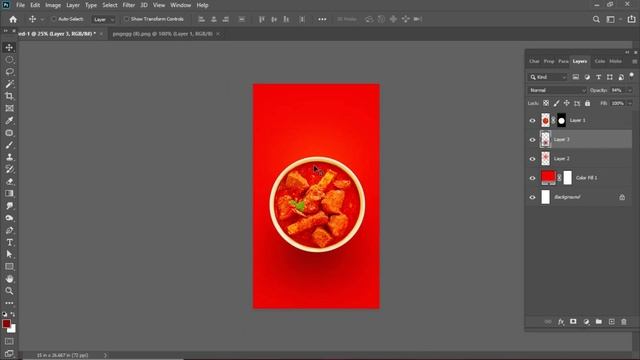This screenshot has height=360, width=640.
Task: Open the Kind filter dropdown
Action: 548,77
